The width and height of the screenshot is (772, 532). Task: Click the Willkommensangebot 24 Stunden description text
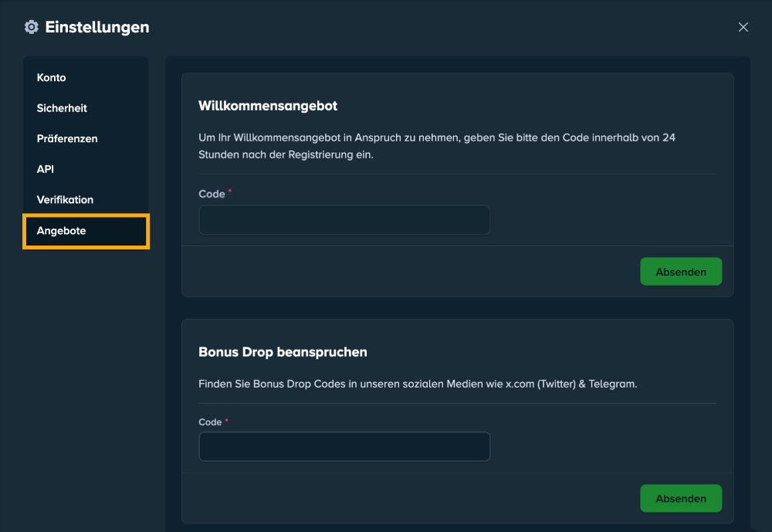point(437,145)
